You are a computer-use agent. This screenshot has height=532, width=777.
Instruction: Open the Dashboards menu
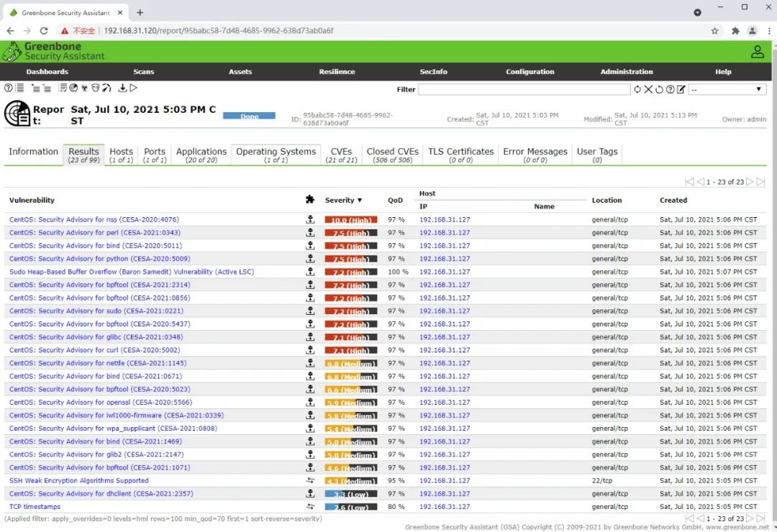(x=47, y=72)
